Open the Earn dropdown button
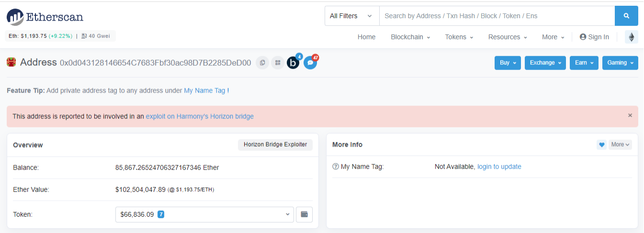644x233 pixels. [584, 63]
